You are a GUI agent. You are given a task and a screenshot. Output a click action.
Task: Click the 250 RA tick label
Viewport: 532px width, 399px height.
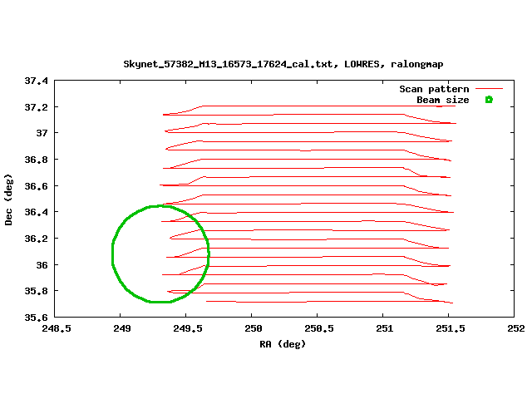tap(254, 328)
